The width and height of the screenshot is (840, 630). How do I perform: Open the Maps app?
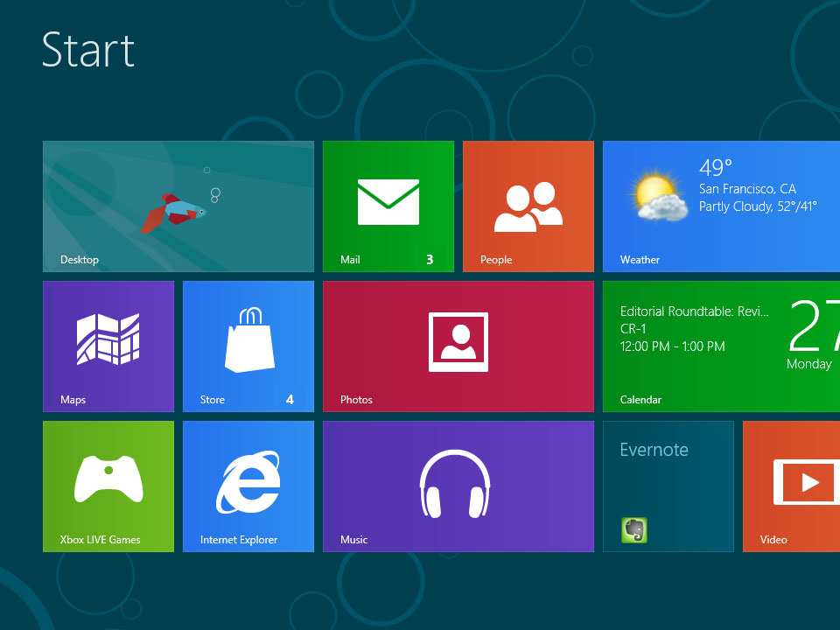pos(108,346)
